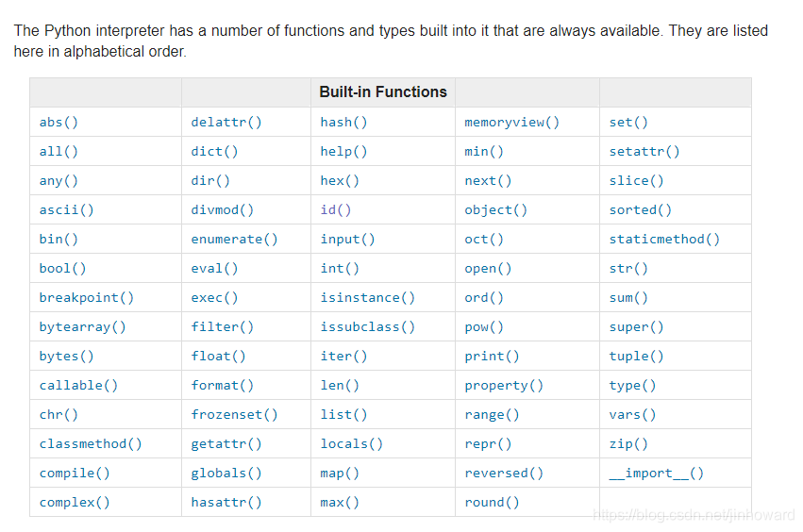Screen dimensions: 803x532
Task: Open the iter() link
Action: coord(343,356)
